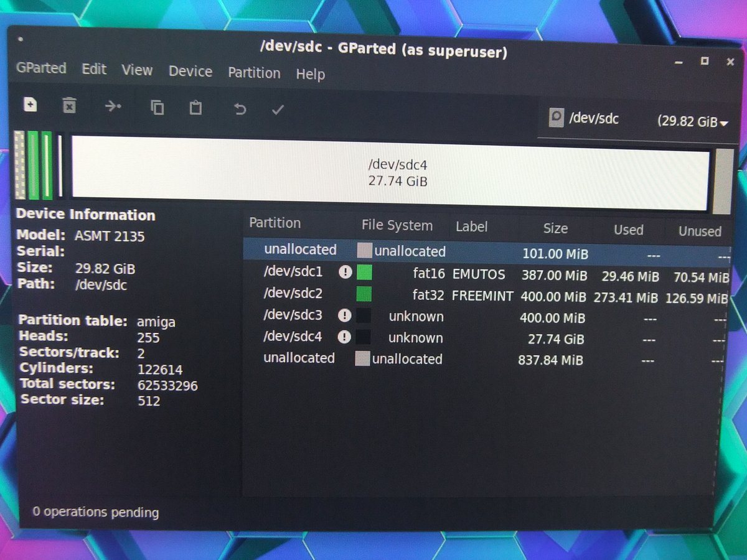This screenshot has height=560, width=747.
Task: Click the Delete partition toolbar icon
Action: tap(69, 105)
